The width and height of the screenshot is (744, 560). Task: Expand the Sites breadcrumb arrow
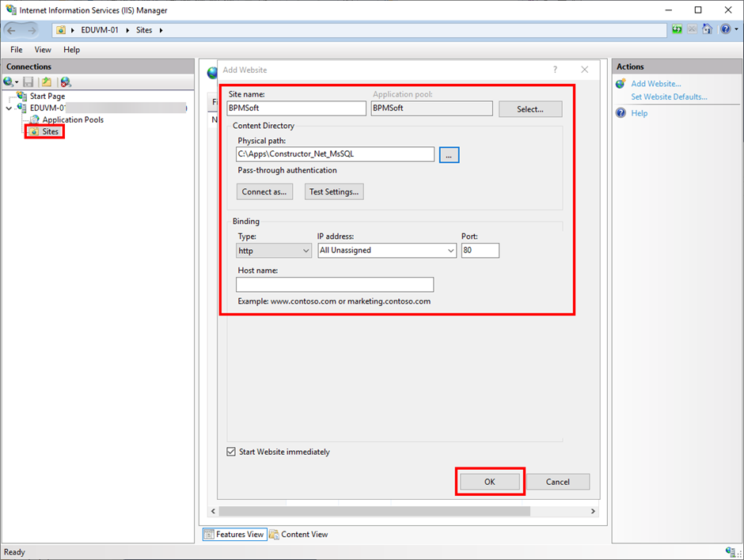161,30
